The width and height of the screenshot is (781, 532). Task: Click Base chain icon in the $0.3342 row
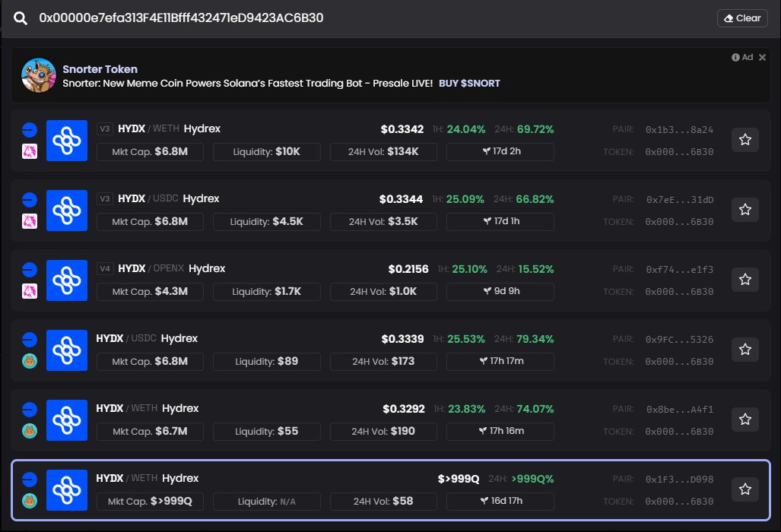(x=30, y=130)
